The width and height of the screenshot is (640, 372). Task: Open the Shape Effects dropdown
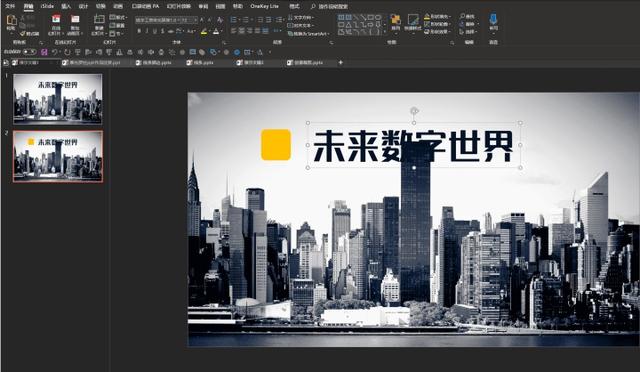point(438,31)
